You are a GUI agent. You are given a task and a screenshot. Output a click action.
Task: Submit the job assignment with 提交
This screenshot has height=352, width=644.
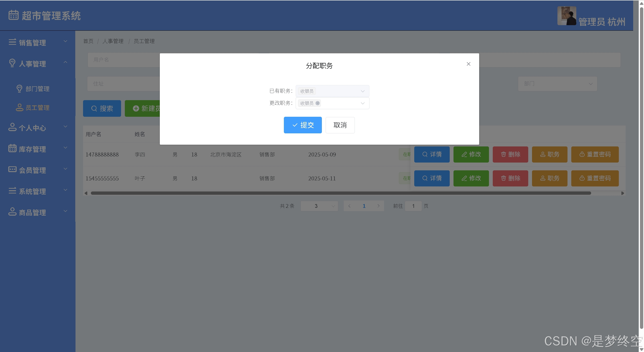pos(303,125)
